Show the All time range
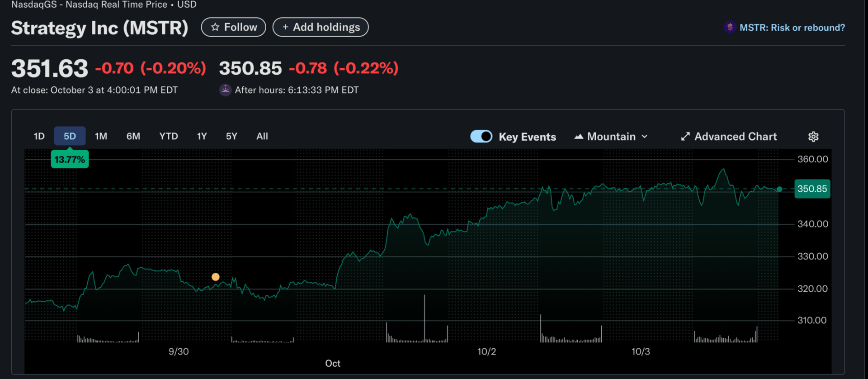 (262, 136)
